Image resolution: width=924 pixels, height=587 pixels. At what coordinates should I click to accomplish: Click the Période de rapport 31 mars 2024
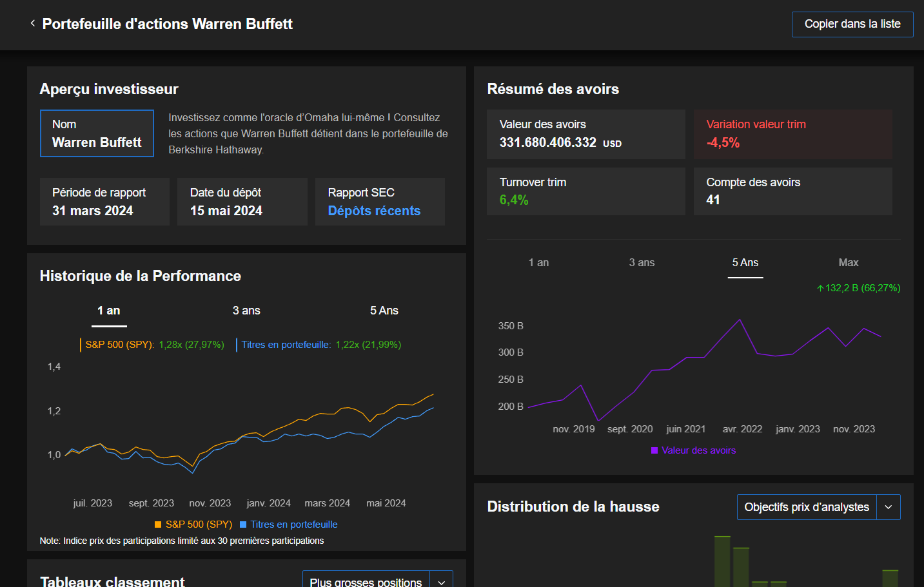point(104,202)
